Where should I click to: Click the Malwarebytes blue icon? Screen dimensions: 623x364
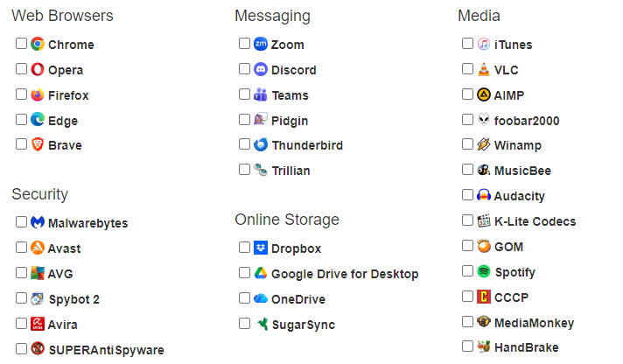point(38,222)
